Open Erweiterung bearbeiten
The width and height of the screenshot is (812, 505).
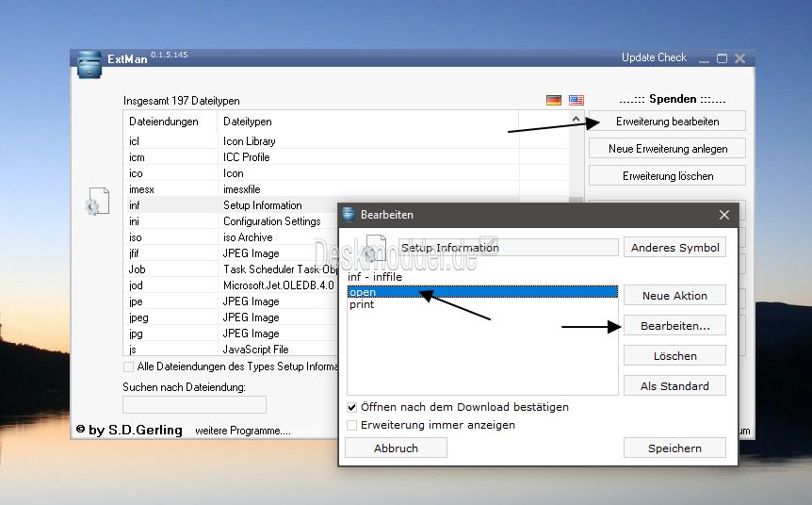[x=667, y=122]
